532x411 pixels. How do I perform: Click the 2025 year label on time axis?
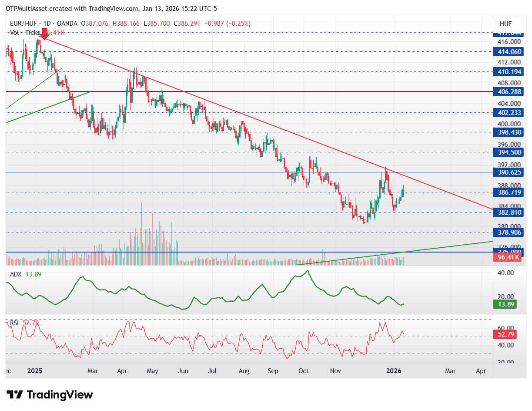click(x=34, y=371)
